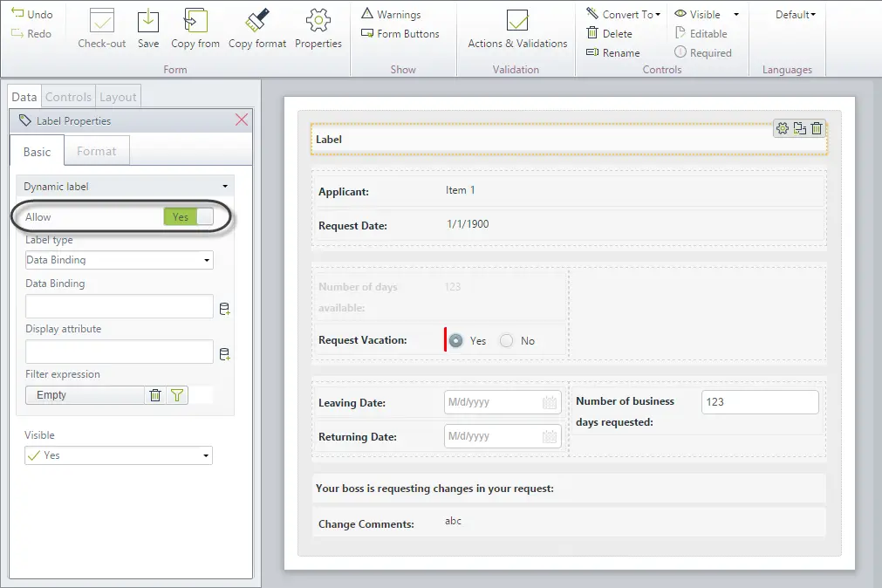Open the label's gear settings icon
Screen dimensions: 882x588
[x=782, y=128]
